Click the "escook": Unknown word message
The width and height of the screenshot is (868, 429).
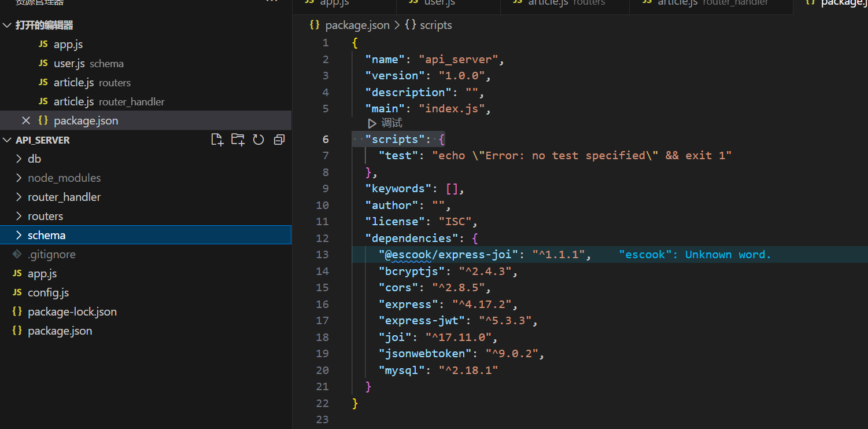pos(695,255)
